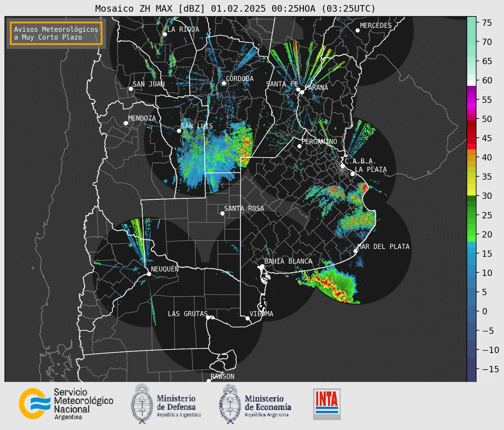Click the RAWSON city label
504x430 pixels.
223,376
